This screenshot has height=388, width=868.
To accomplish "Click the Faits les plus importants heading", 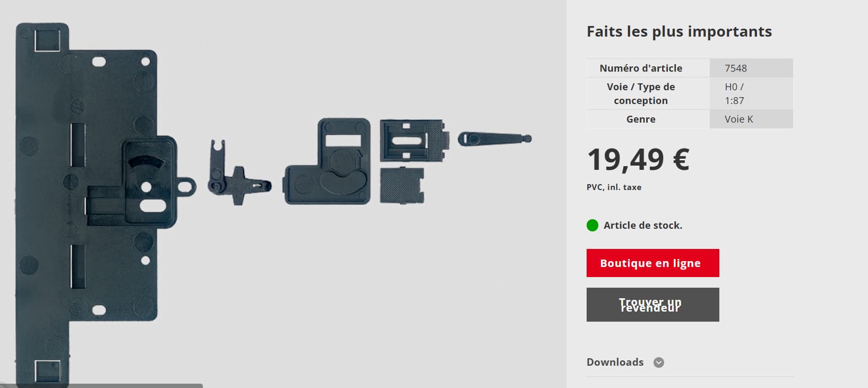I will [x=679, y=32].
